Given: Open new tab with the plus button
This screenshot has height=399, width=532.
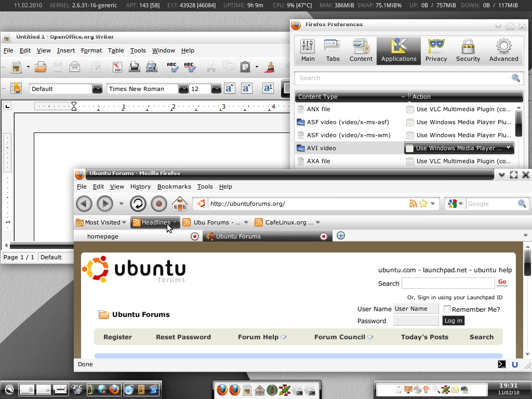Looking at the screenshot, I should click(341, 235).
